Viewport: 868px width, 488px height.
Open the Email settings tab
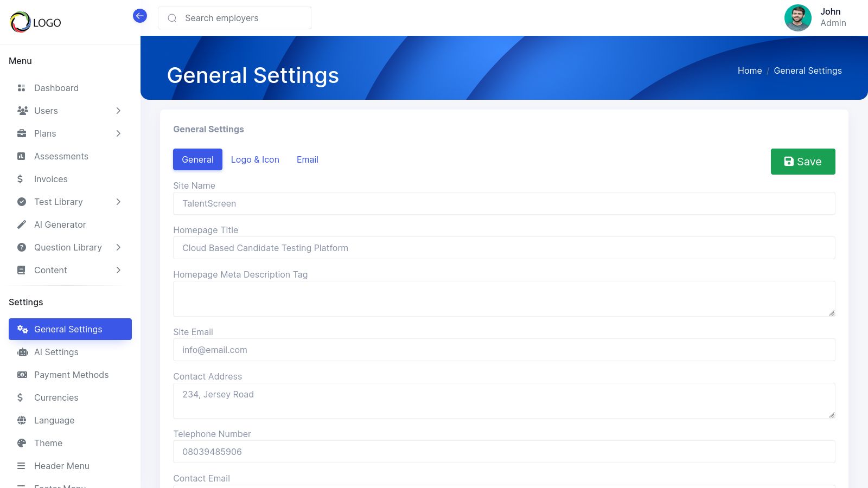point(307,159)
